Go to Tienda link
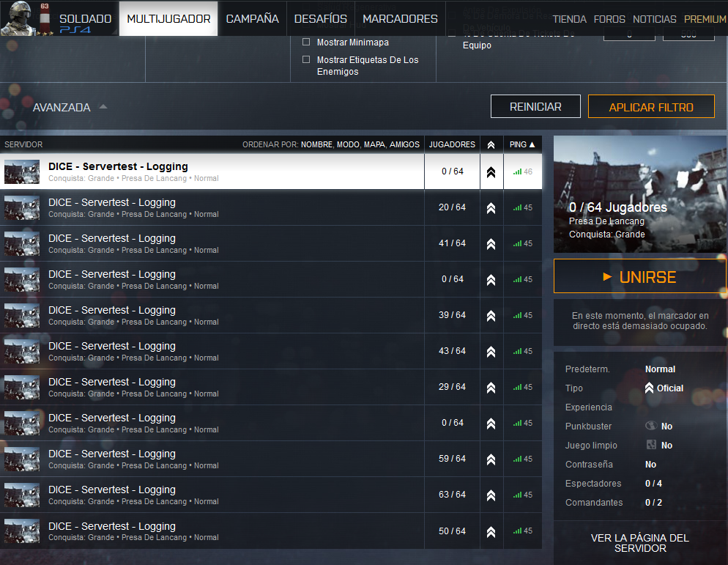The height and width of the screenshot is (565, 728). pyautogui.click(x=569, y=19)
